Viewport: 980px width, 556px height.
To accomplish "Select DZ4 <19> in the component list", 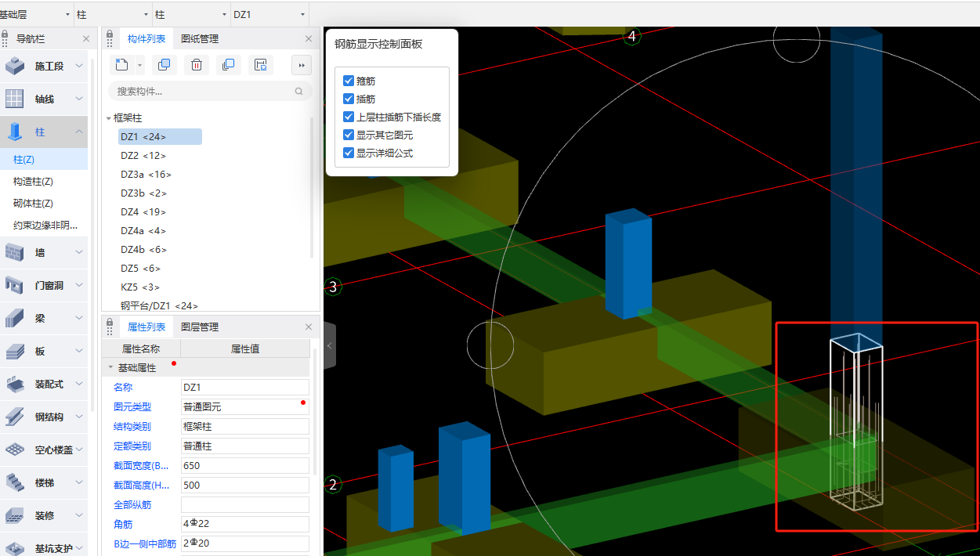I will pyautogui.click(x=143, y=212).
